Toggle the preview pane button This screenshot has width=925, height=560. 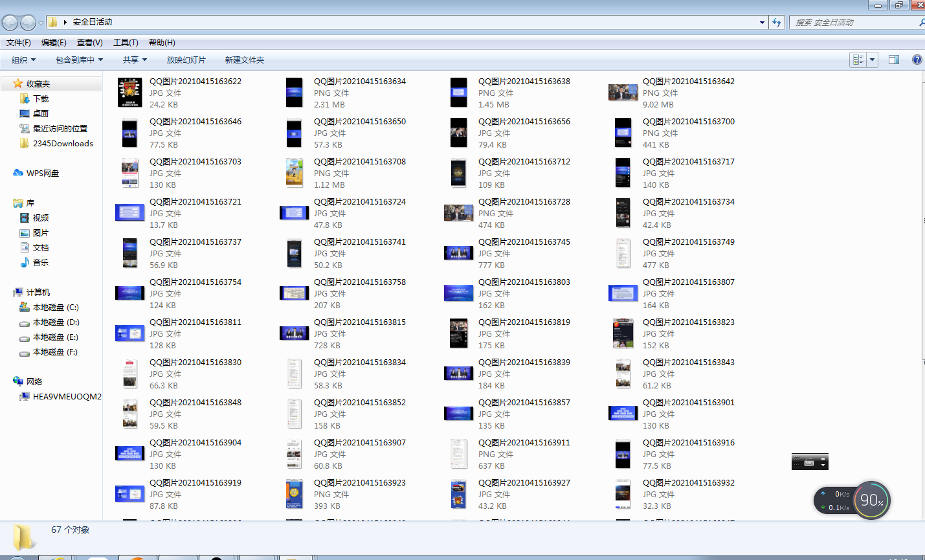[x=894, y=60]
